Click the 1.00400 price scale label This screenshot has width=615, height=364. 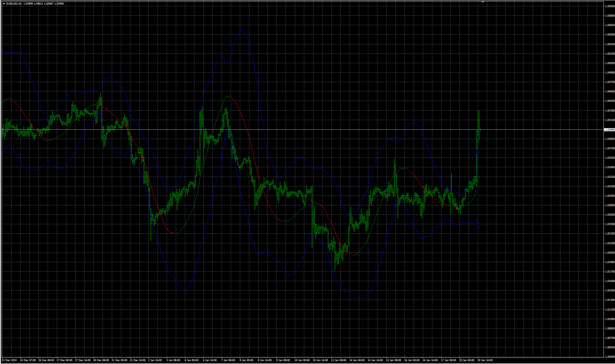pos(610,357)
